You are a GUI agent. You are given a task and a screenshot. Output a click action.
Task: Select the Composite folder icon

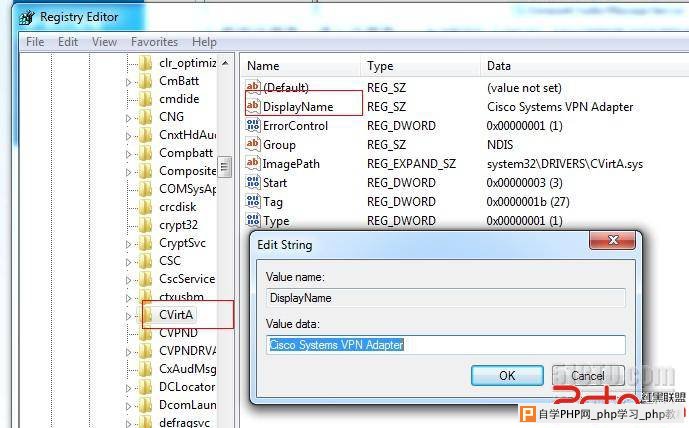point(145,171)
